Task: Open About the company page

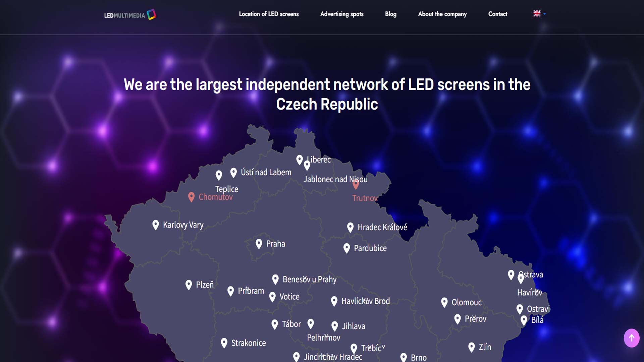Action: (442, 14)
